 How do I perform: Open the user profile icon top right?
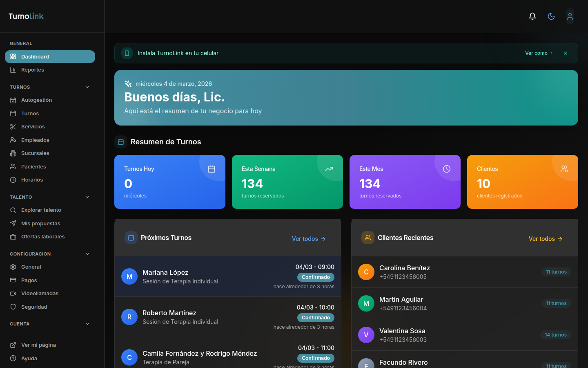point(570,16)
